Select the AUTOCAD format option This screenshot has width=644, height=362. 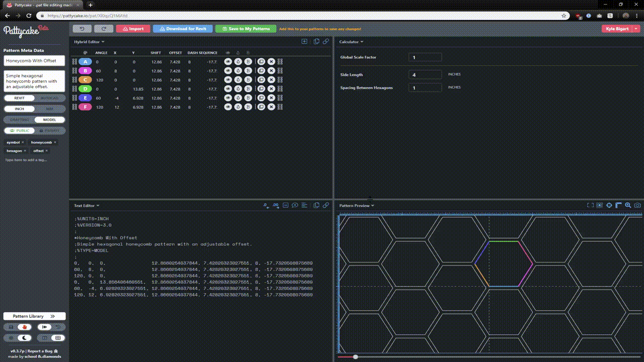point(50,98)
